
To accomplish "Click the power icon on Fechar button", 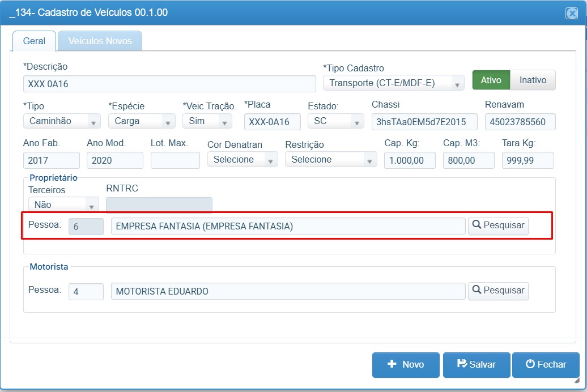I will point(530,364).
